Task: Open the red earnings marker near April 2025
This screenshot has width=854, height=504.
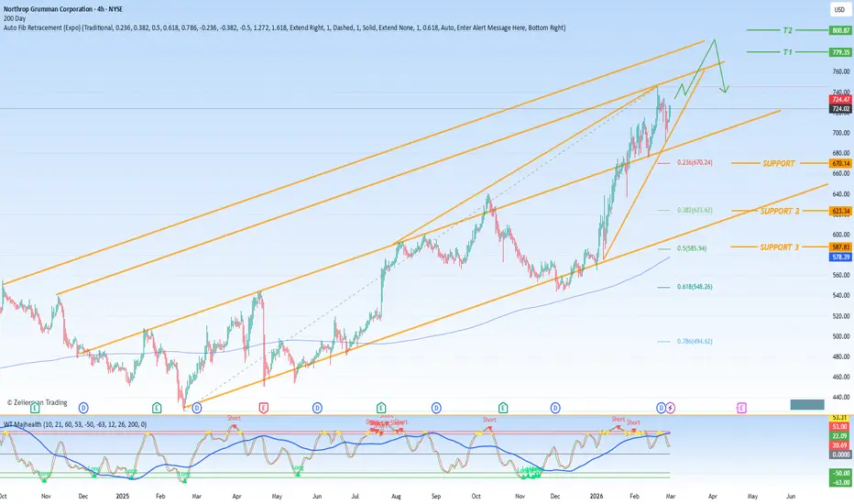Action: click(x=264, y=408)
